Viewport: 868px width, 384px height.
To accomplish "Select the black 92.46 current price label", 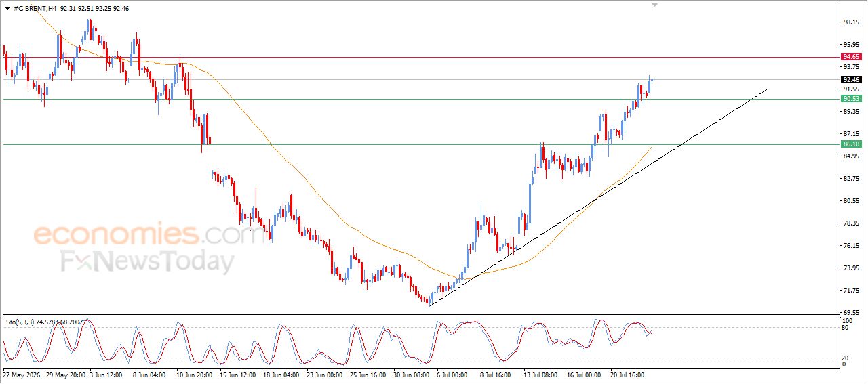I will (851, 79).
